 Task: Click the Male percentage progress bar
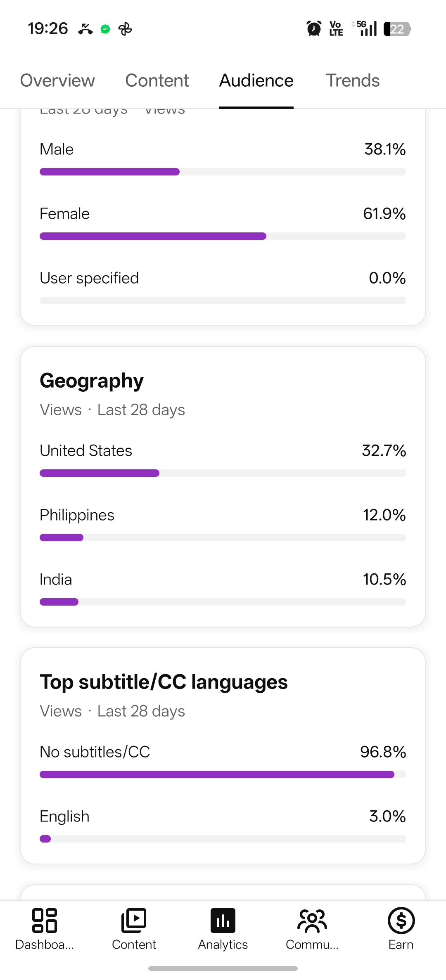pyautogui.click(x=223, y=172)
